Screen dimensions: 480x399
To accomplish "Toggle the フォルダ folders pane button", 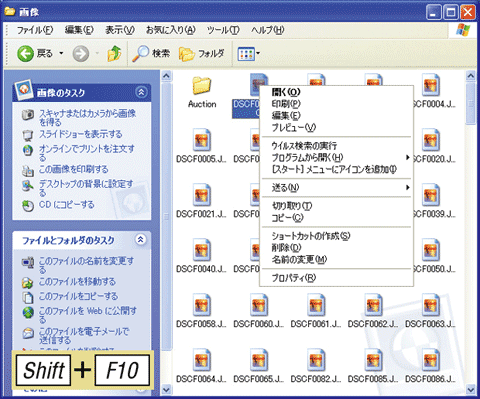I will tap(201, 54).
